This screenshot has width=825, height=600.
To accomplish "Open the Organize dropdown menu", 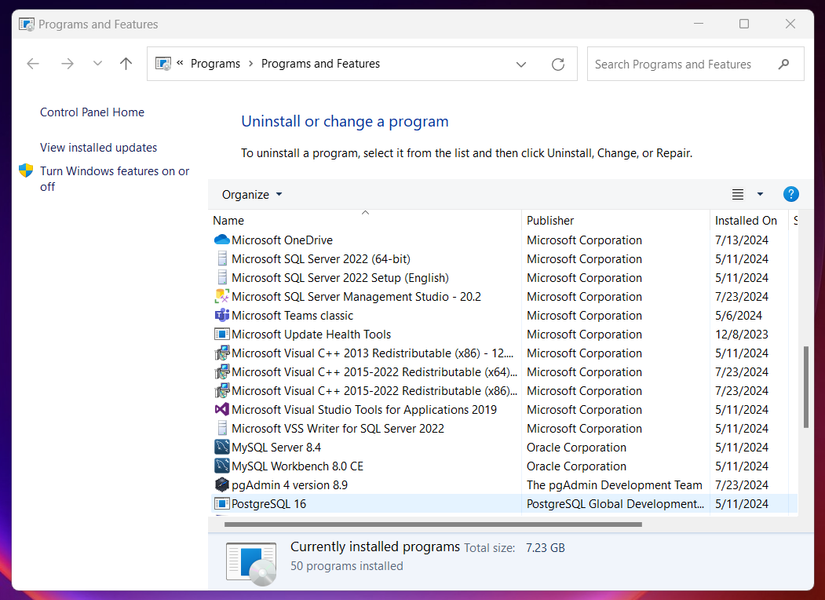I will coord(251,194).
